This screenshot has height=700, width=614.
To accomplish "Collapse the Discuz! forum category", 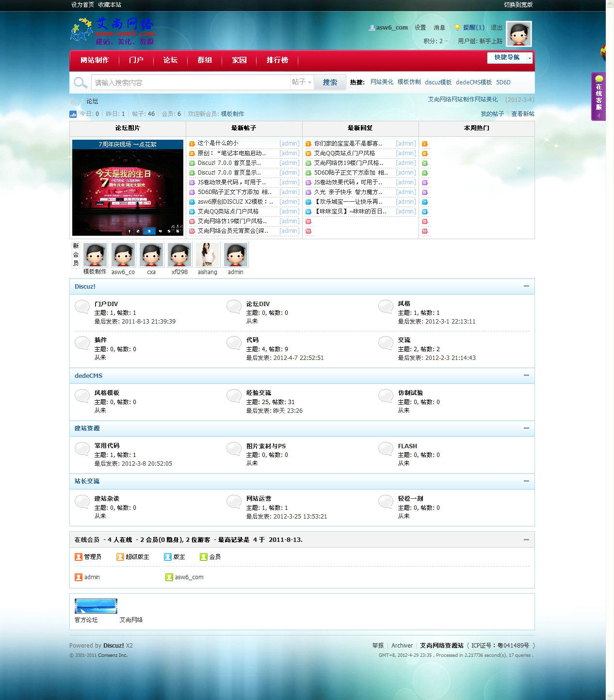I will click(x=526, y=286).
